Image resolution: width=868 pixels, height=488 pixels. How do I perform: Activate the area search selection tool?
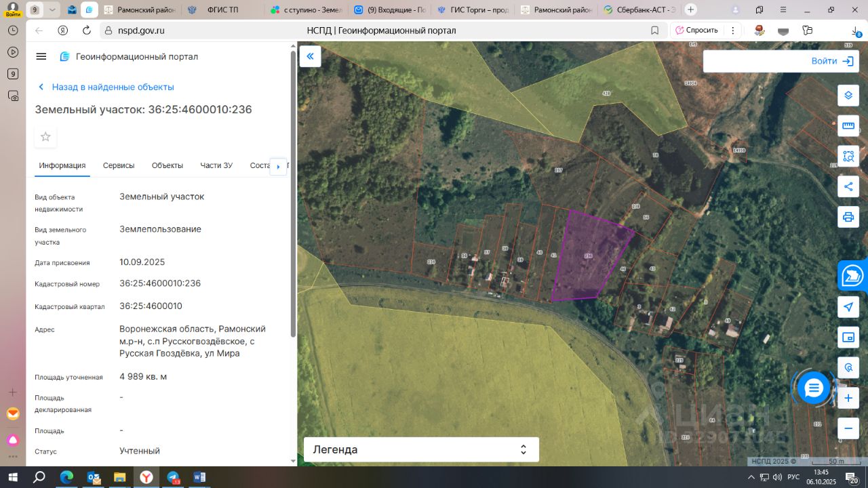[848, 156]
